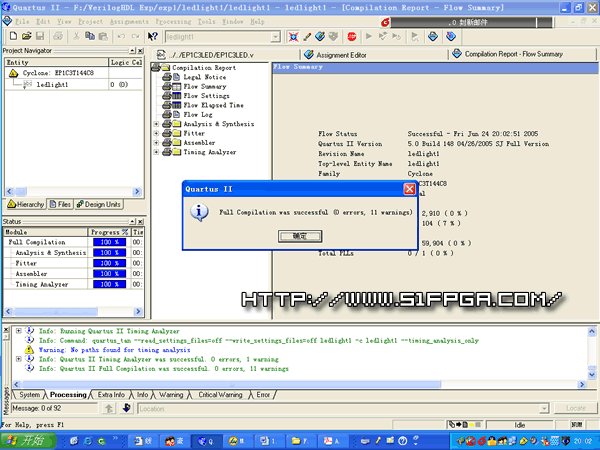The height and width of the screenshot is (450, 600).
Task: Click the Locate button
Action: (x=575, y=408)
